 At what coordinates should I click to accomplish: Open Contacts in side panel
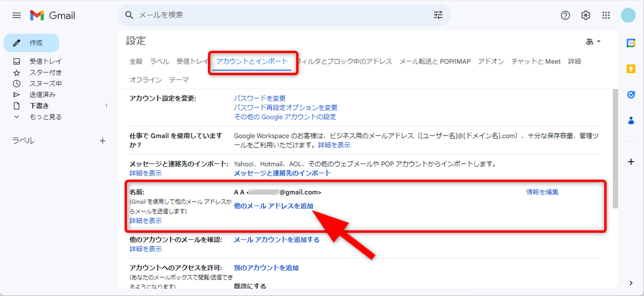631,121
